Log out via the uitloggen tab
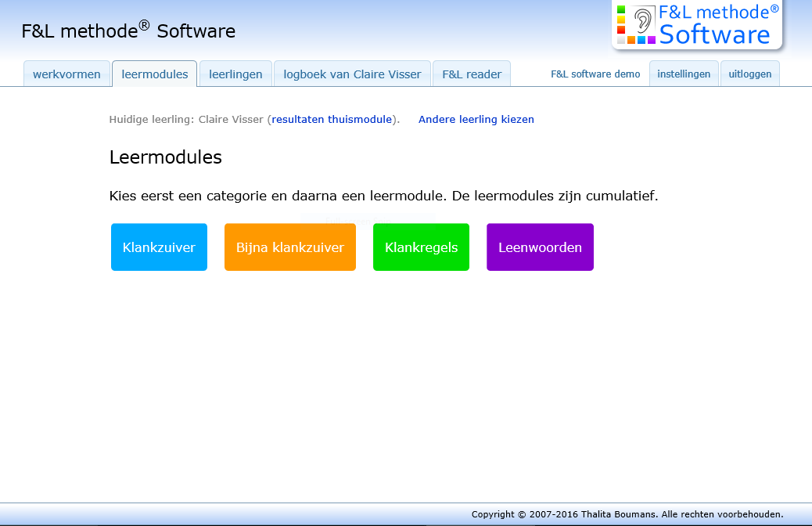This screenshot has height=526, width=812. 749,74
